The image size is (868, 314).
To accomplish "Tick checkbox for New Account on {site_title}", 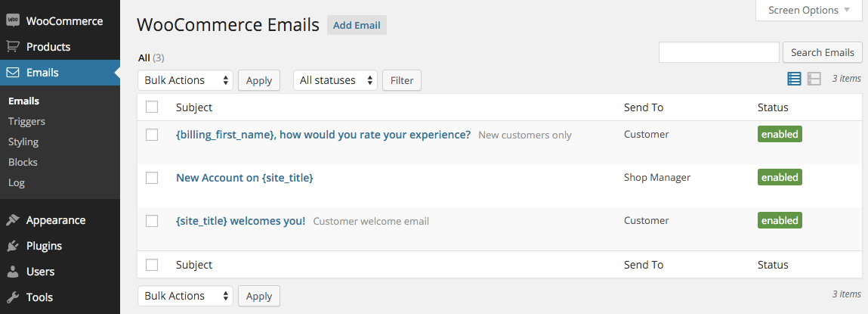I will click(x=152, y=178).
